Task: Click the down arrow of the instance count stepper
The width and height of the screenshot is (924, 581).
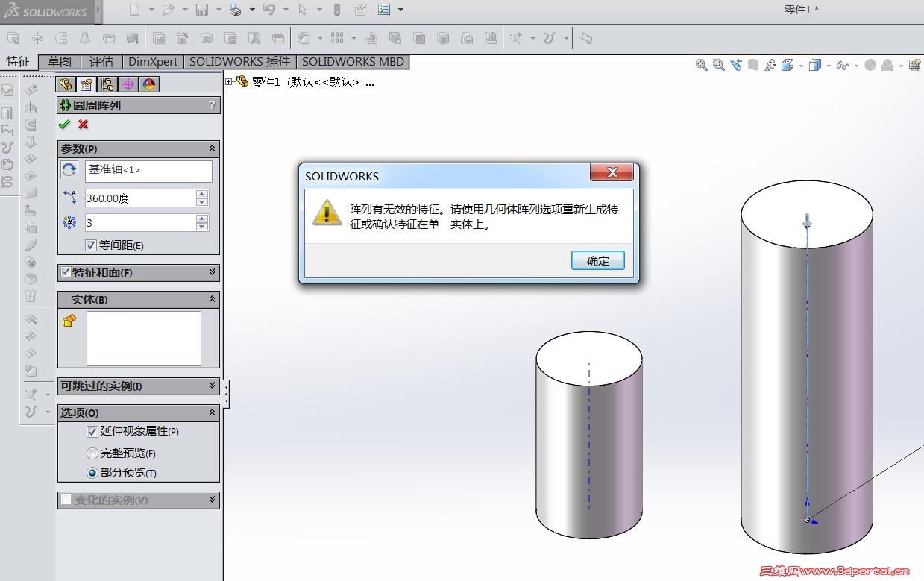Action: [202, 227]
